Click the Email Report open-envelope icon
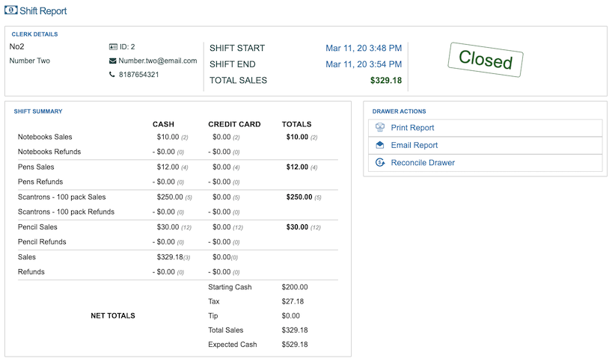 point(380,145)
